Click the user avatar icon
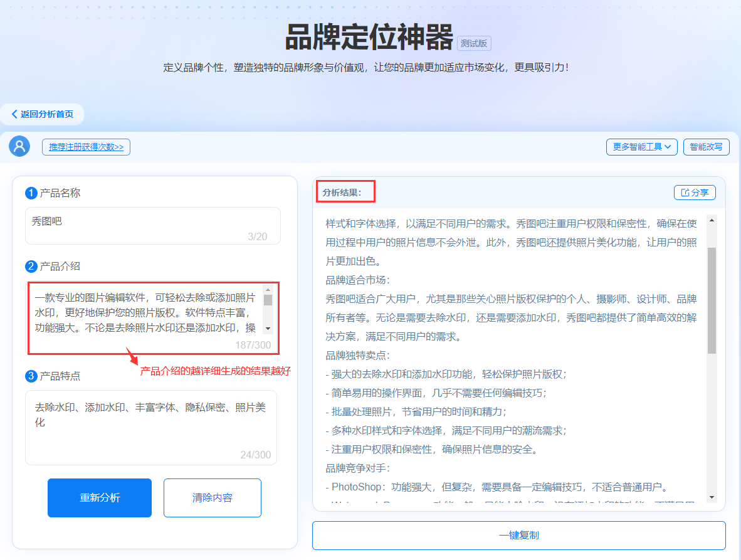741x560 pixels. tap(19, 146)
